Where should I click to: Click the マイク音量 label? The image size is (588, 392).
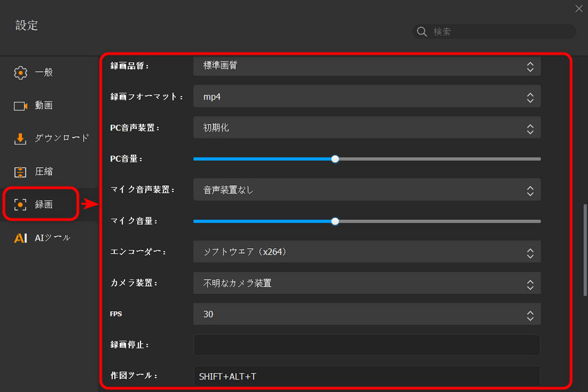click(134, 221)
